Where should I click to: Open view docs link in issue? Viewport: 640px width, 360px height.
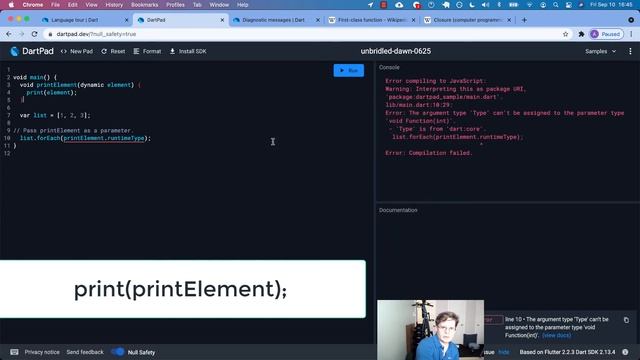click(556, 336)
